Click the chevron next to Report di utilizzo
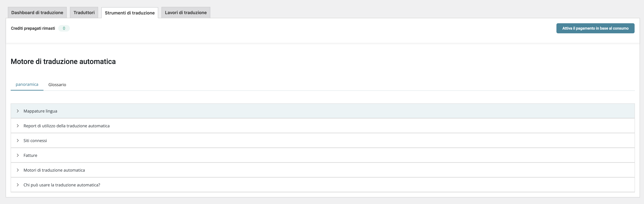The image size is (644, 204). (18, 126)
